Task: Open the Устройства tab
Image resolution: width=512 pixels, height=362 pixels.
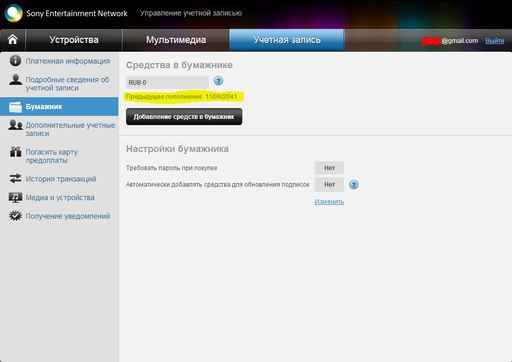Action: [74, 40]
